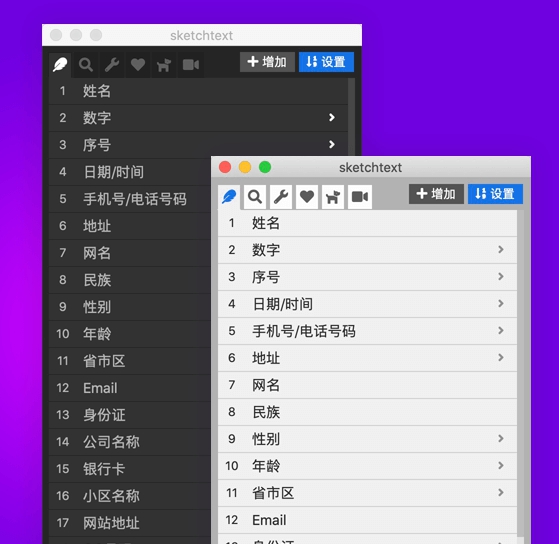Open search tab in light window

coord(255,196)
